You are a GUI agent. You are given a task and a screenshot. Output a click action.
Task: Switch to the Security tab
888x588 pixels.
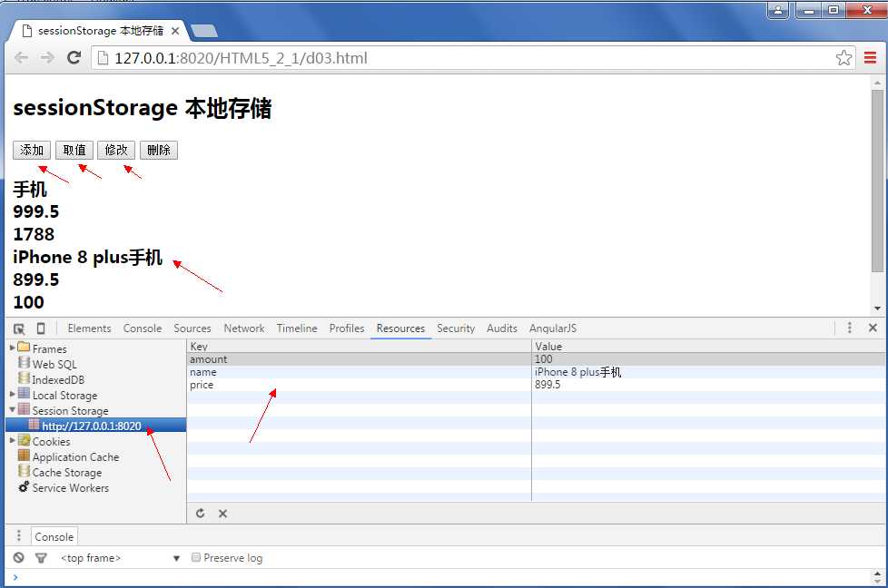point(456,328)
